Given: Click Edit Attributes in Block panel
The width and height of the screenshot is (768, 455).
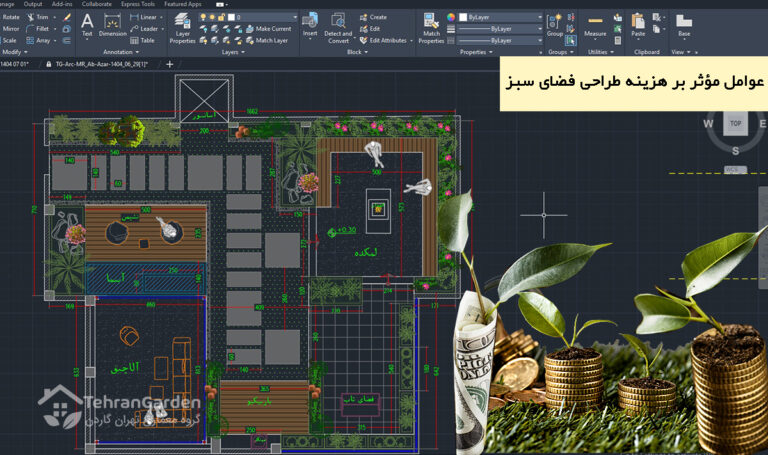Looking at the screenshot, I should (384, 41).
